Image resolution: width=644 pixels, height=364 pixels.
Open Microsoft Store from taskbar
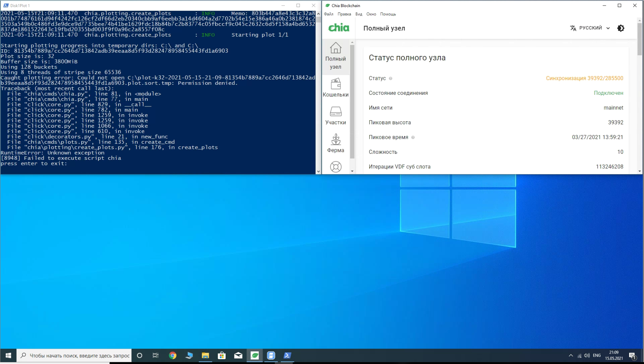[222, 355]
